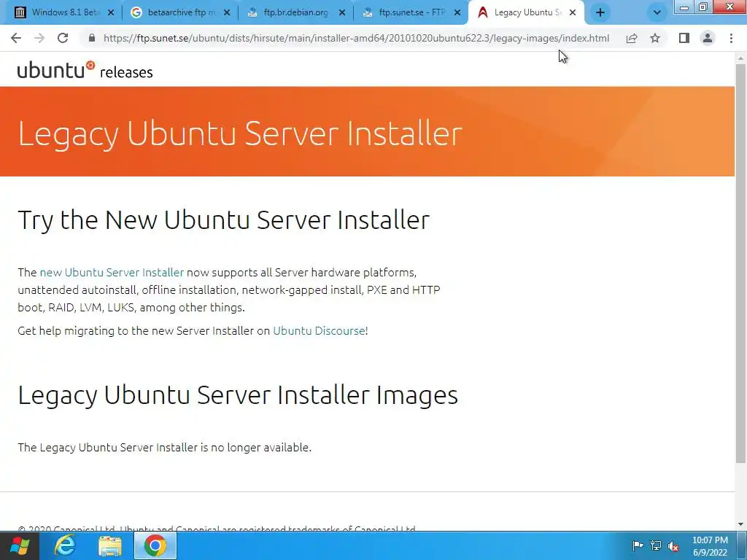Expand the tab search dropdown arrow
Screen dimensions: 747x560
[657, 13]
